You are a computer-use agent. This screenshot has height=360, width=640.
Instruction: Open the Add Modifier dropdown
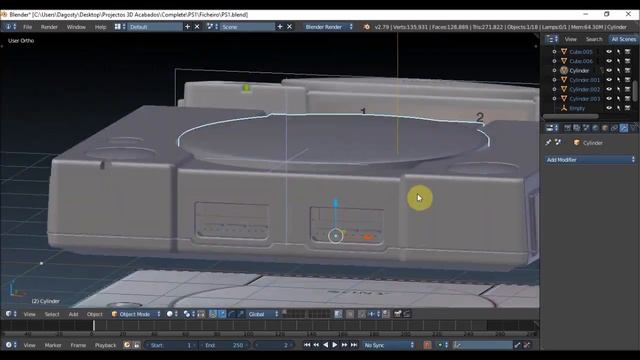tap(590, 160)
